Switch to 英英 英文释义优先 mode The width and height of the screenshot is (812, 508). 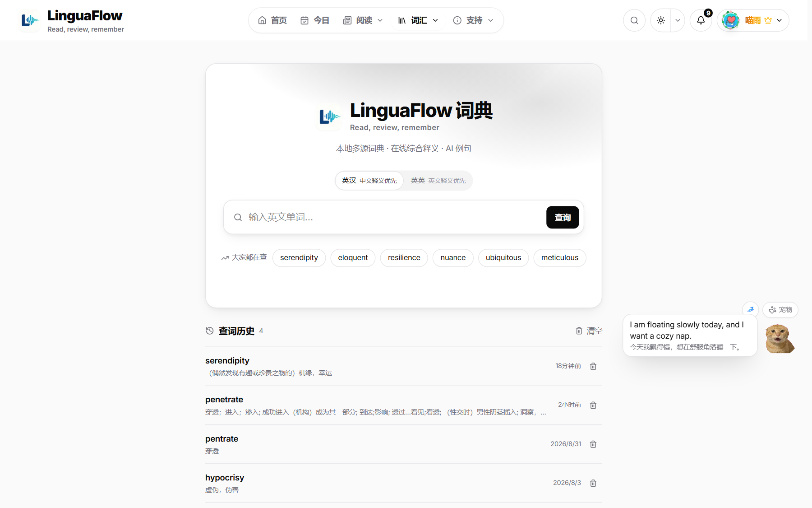click(438, 181)
